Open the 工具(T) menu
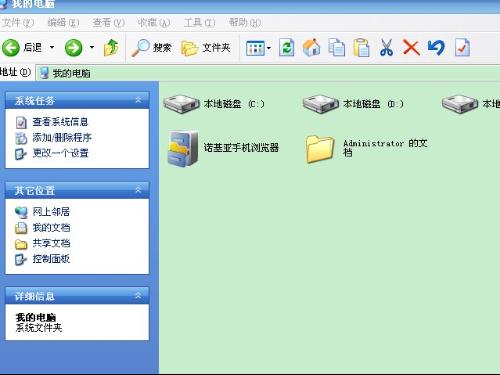Screen dimensions: 500x375 pyautogui.click(x=199, y=23)
